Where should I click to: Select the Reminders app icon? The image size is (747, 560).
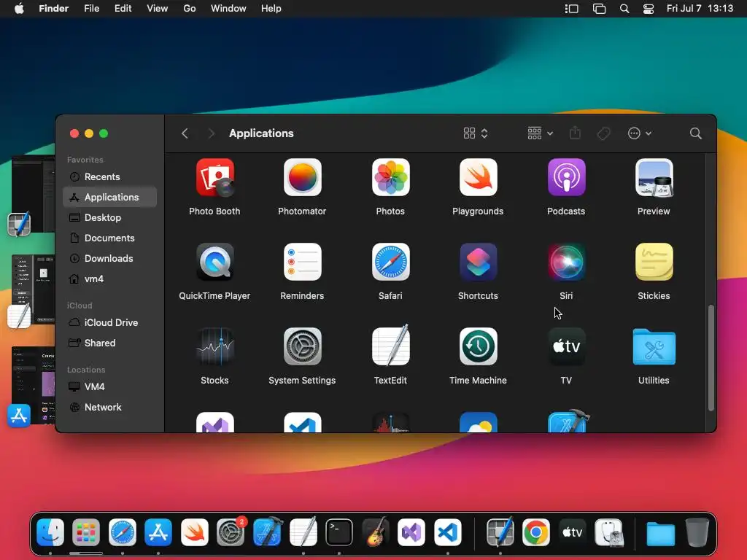[303, 262]
